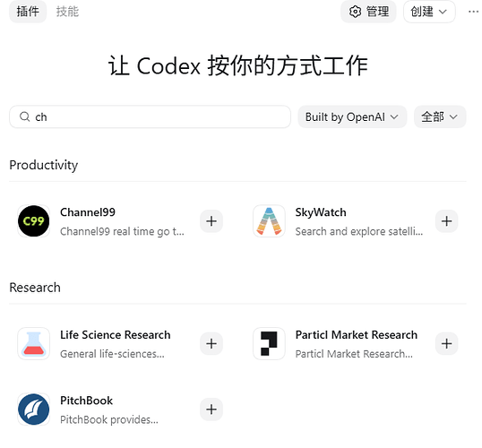Click the Research section heading

tap(35, 288)
